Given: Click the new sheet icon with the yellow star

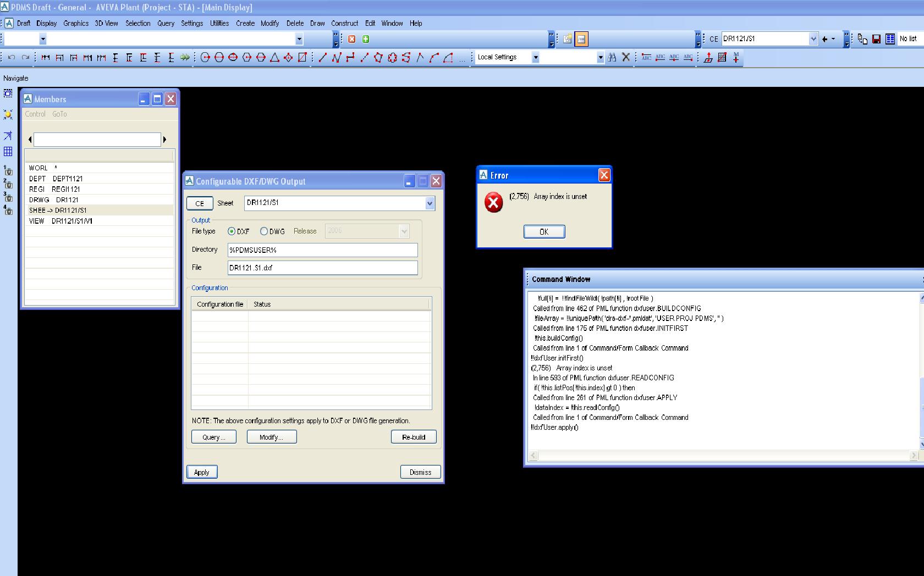Looking at the screenshot, I should coord(568,39).
